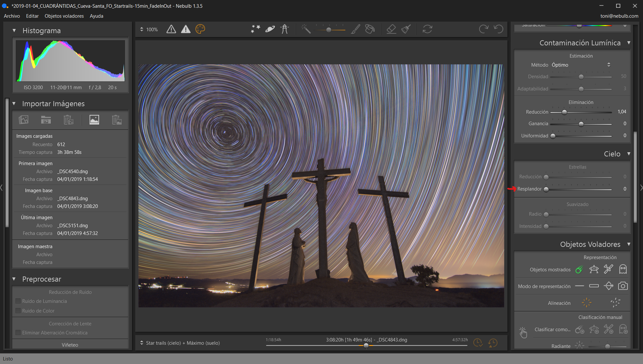
Task: Classify selected object as meteor
Action: click(x=580, y=330)
